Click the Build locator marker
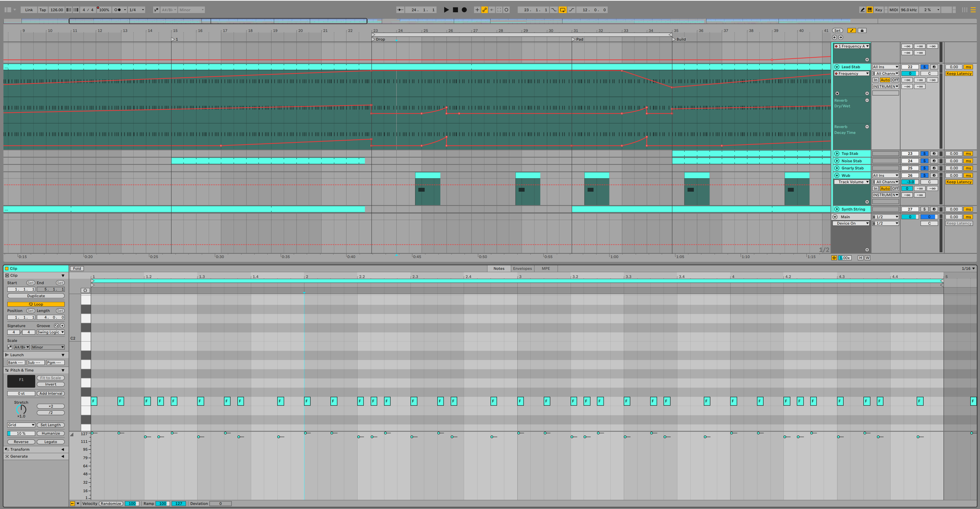 674,39
